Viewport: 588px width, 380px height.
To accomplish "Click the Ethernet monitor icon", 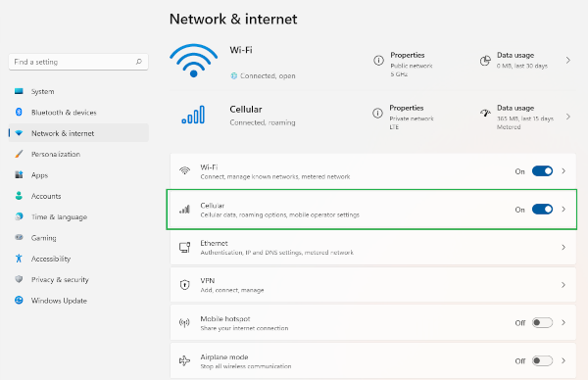I will [x=184, y=248].
